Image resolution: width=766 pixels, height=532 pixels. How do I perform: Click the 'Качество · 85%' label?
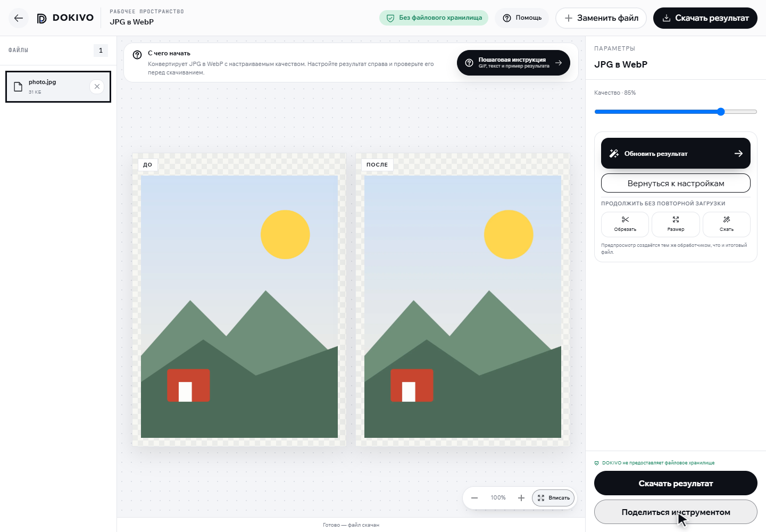(615, 93)
